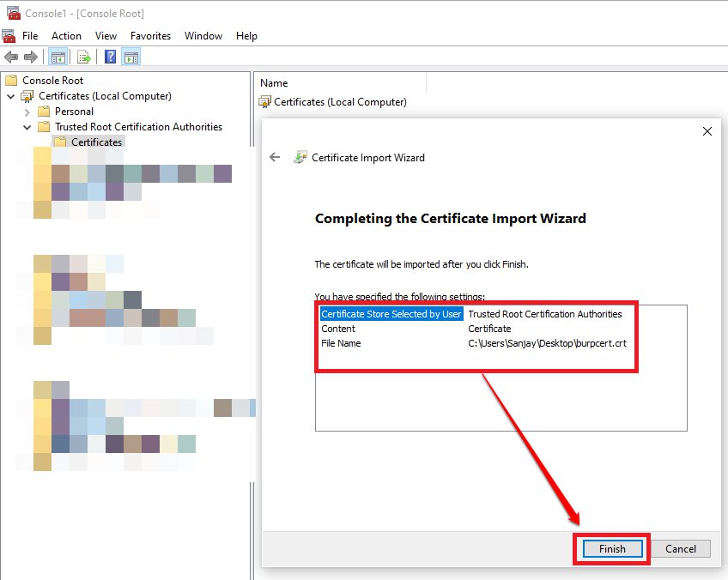Toggle the Show/Hide Action Pane icon

point(130,57)
